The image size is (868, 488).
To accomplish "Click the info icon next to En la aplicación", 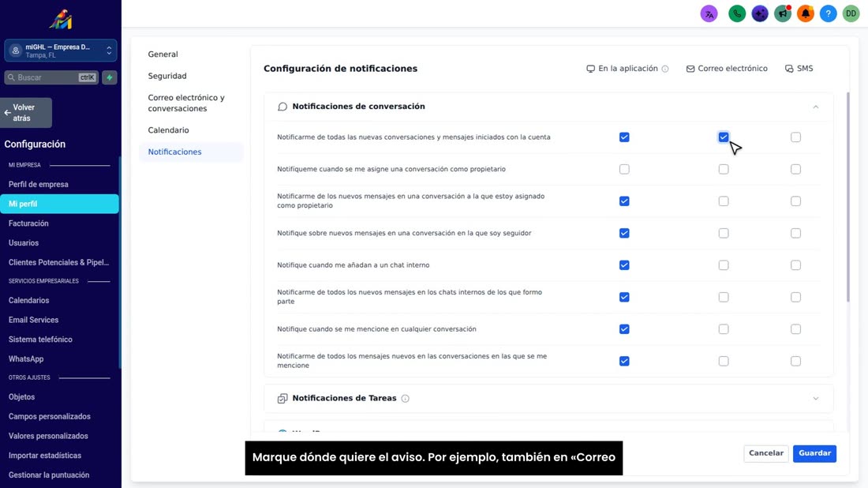I will [665, 69].
